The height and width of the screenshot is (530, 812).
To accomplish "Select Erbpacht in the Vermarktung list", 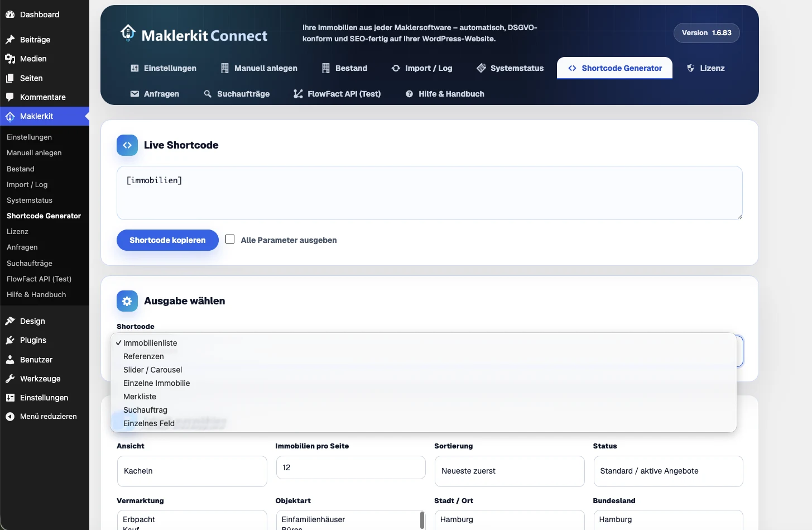I will coord(139,519).
